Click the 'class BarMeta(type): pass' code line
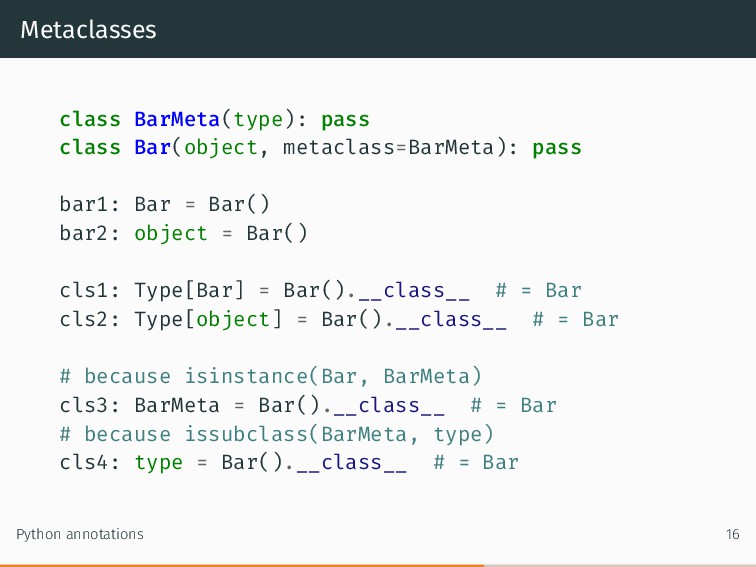756x567 pixels. click(x=215, y=119)
